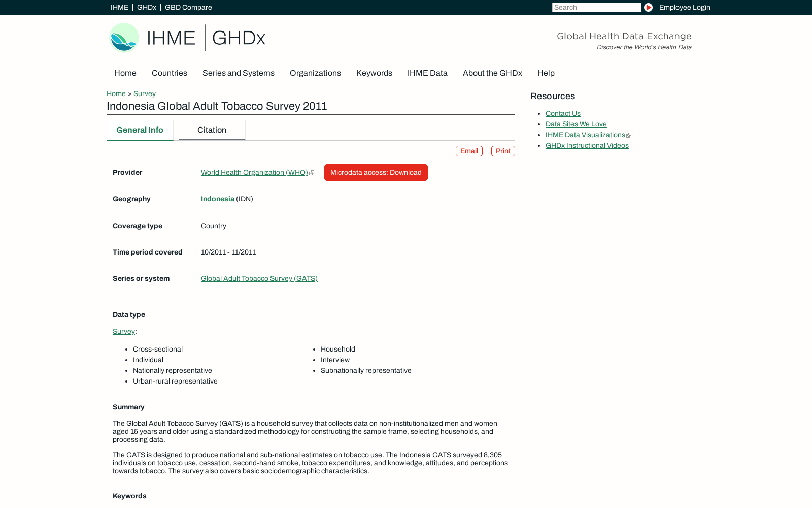Open the GHDx link in top bar
The height and width of the screenshot is (508, 812).
pyautogui.click(x=147, y=8)
